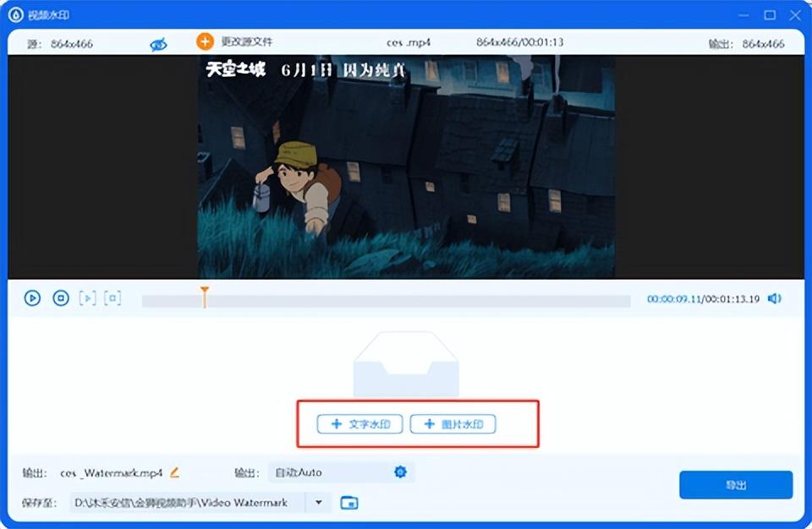The height and width of the screenshot is (529, 812).
Task: Click the app logo icon in title bar
Action: click(x=15, y=15)
